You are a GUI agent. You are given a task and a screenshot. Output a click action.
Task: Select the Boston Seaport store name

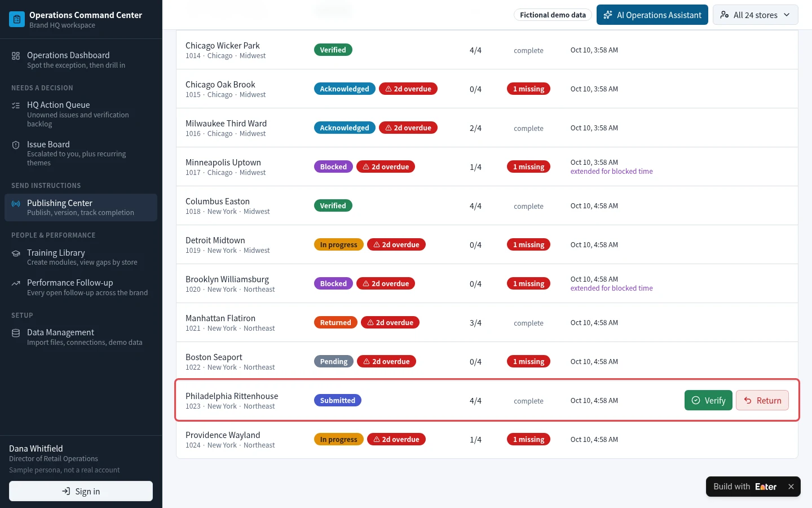[x=214, y=357]
